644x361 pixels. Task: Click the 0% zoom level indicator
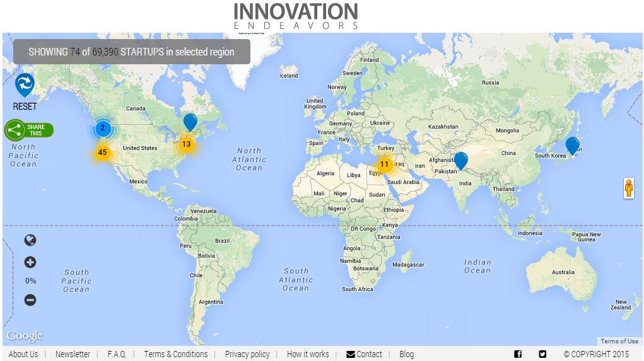pyautogui.click(x=30, y=281)
